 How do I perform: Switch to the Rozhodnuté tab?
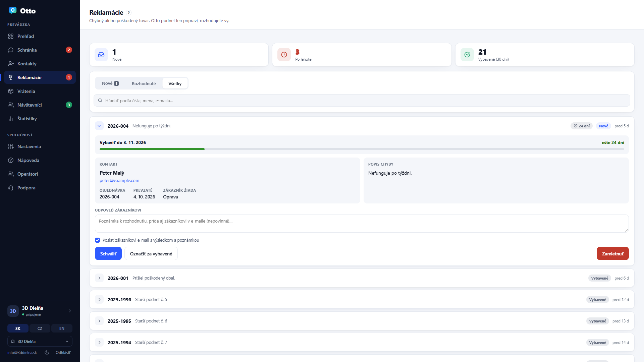coord(144,83)
